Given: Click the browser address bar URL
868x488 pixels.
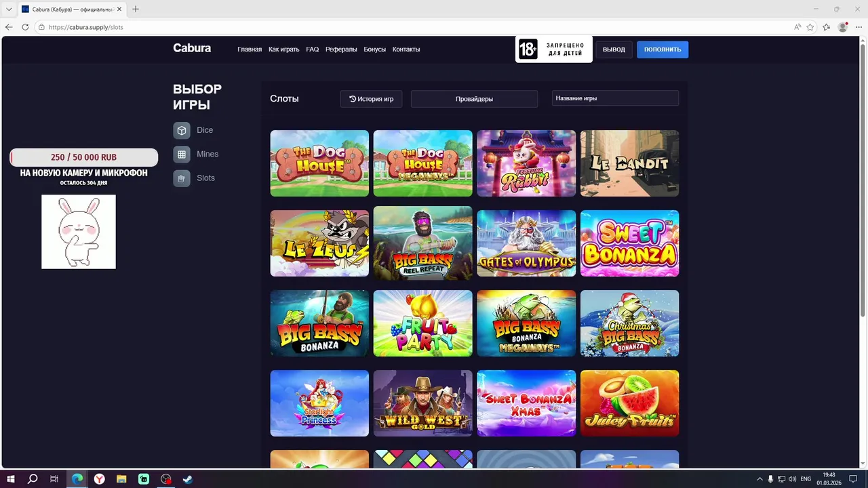Looking at the screenshot, I should pos(86,27).
